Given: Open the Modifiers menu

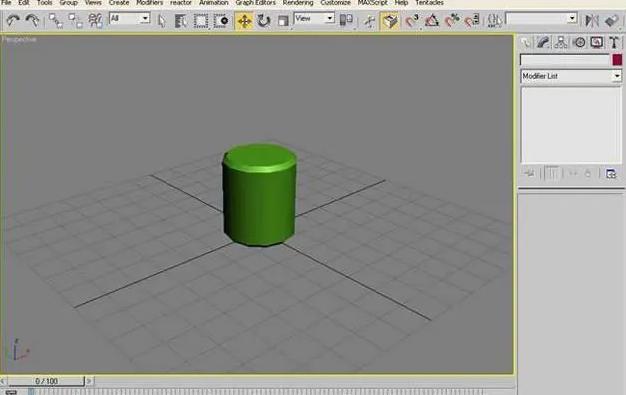Looking at the screenshot, I should point(150,3).
